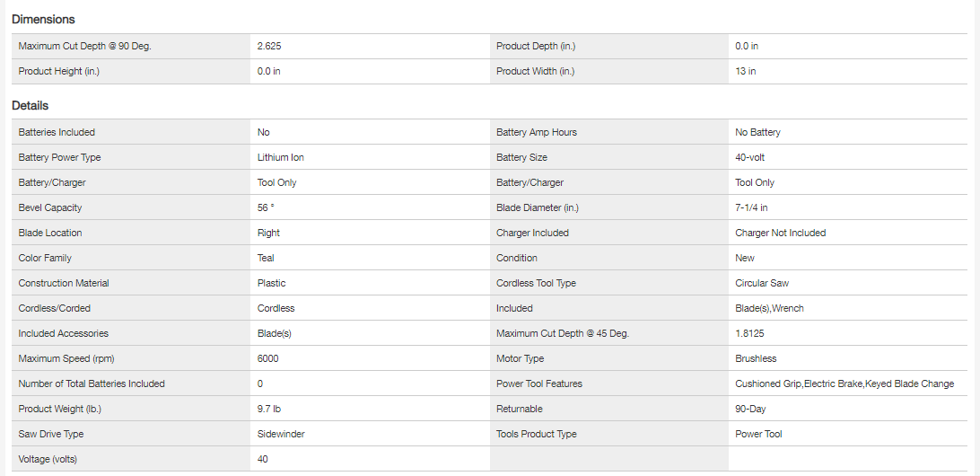Click the Blade(s),Wrench included value
Screen dimensions: 980x476
pos(769,308)
